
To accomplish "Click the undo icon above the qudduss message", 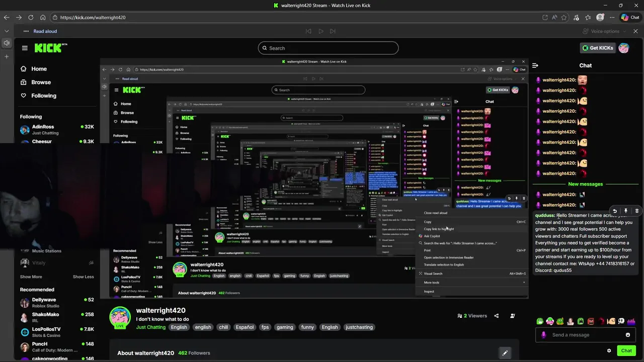I will click(615, 211).
